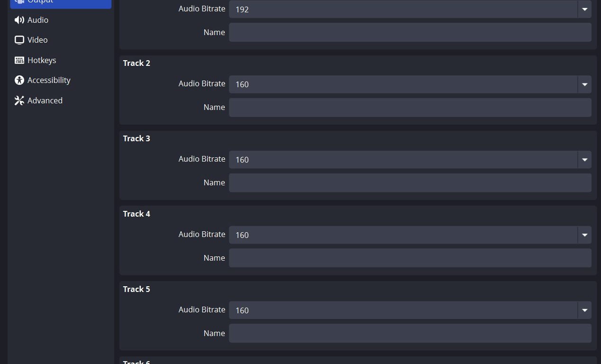The width and height of the screenshot is (601, 364).
Task: Select the Accessibility settings section
Action: (x=49, y=80)
